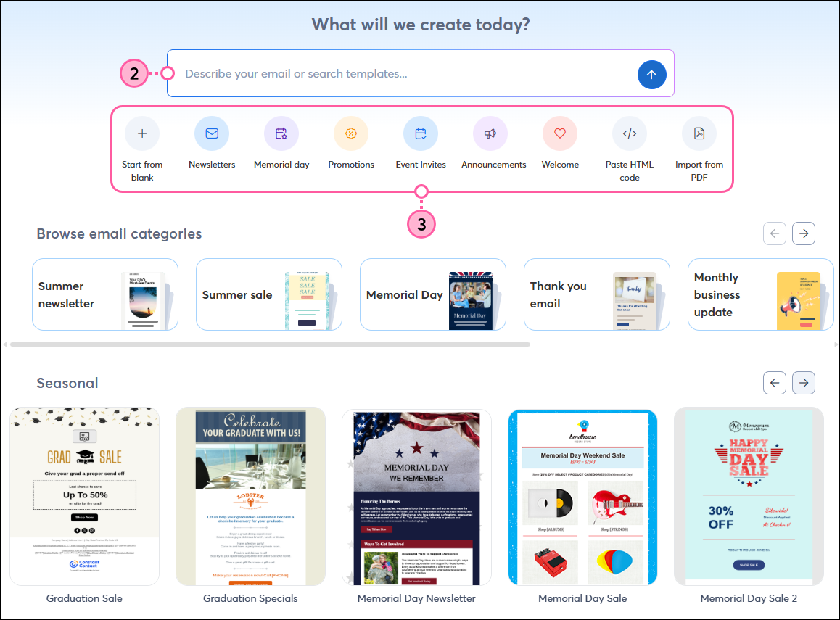Select the Memorial day calendar icon
This screenshot has height=620, width=840.
(x=281, y=133)
